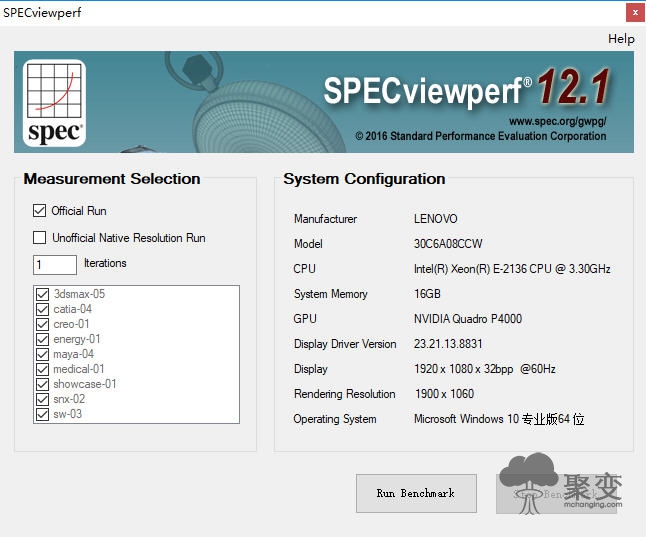Screen dimensions: 646x537
Task: Uncheck the maya-04 viewset
Action: click(x=42, y=354)
